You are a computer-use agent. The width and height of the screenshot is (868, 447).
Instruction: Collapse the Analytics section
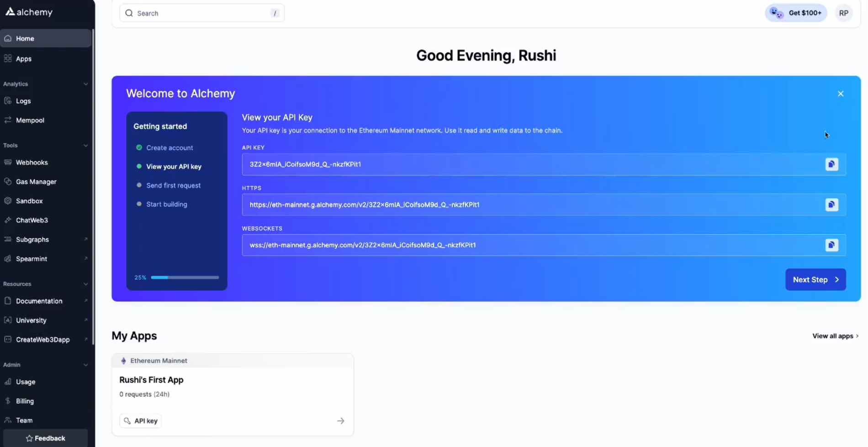pos(86,84)
